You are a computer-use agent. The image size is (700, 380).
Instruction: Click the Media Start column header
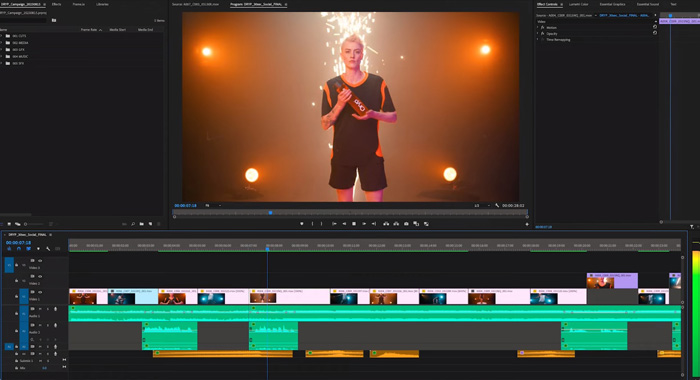click(118, 29)
